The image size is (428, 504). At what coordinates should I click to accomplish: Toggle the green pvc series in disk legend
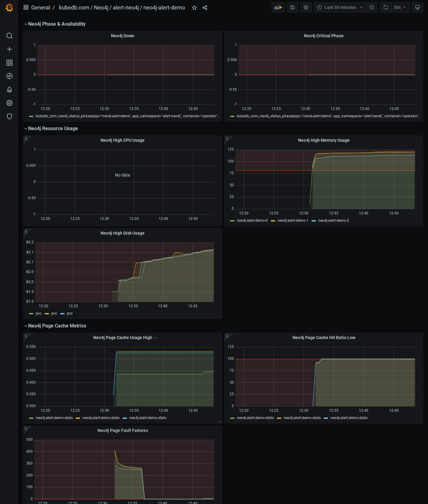point(39,313)
